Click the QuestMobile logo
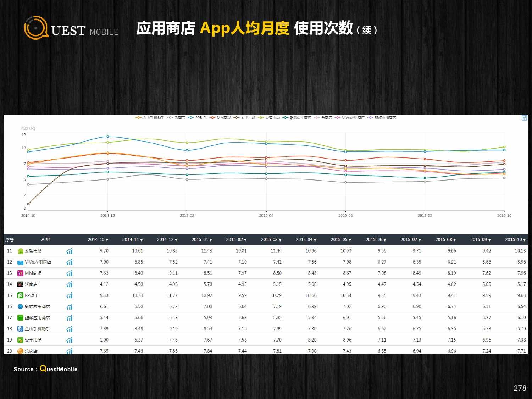 (71, 28)
